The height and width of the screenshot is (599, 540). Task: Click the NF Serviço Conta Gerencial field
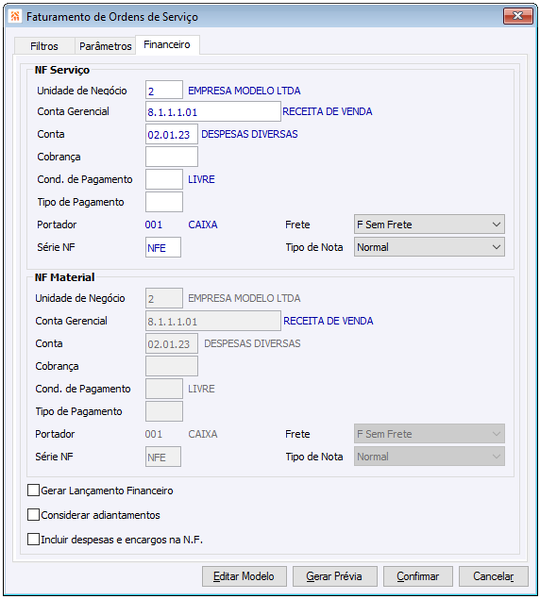tap(213, 112)
